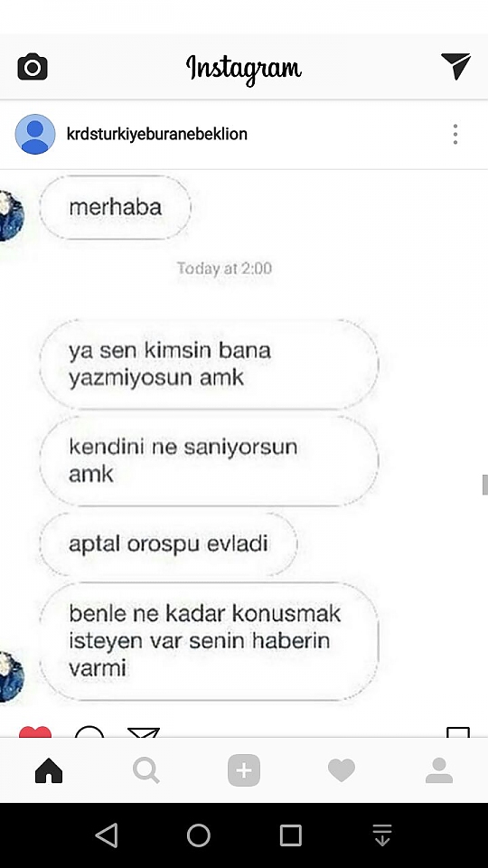488x868 pixels.
Task: Tap the Instagram logo title
Action: coord(244,69)
